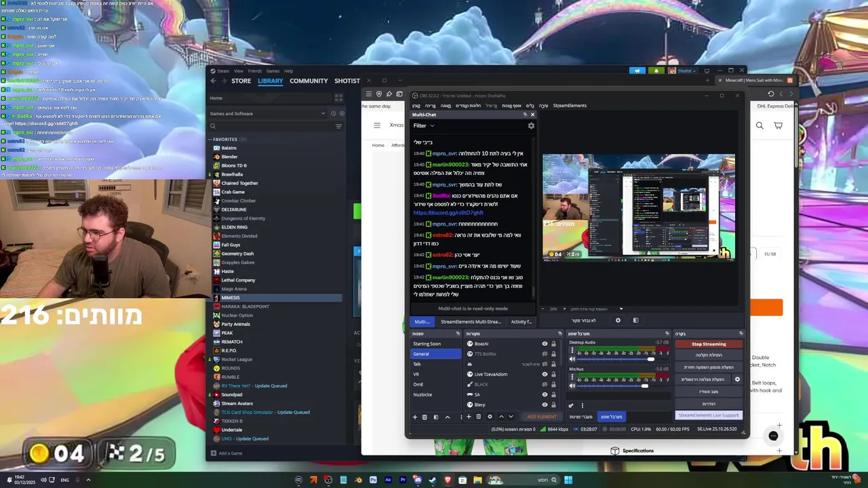This screenshot has height=488, width=868.
Task: Open advanced audio properties gears icon
Action: [x=571, y=405]
